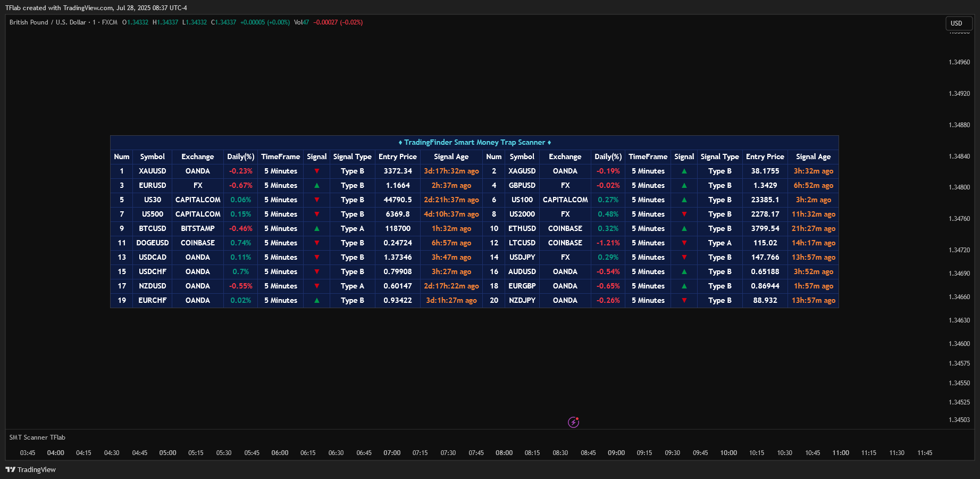
Task: Click the -1.21% daily change cell
Action: (x=608, y=243)
